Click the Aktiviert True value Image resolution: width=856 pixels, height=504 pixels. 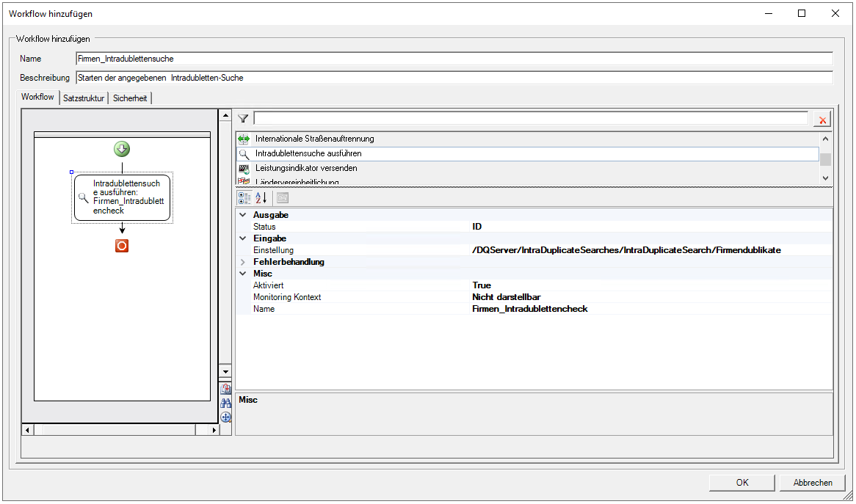pyautogui.click(x=482, y=285)
